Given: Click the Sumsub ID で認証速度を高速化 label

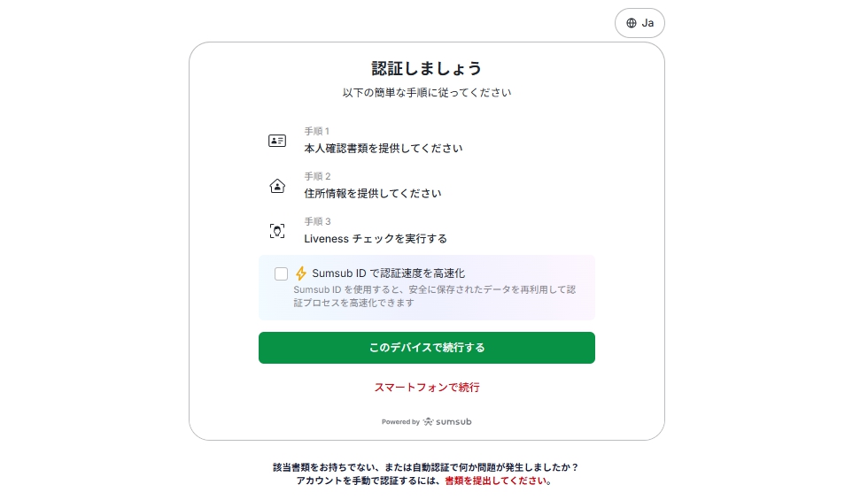Looking at the screenshot, I should pyautogui.click(x=388, y=273).
